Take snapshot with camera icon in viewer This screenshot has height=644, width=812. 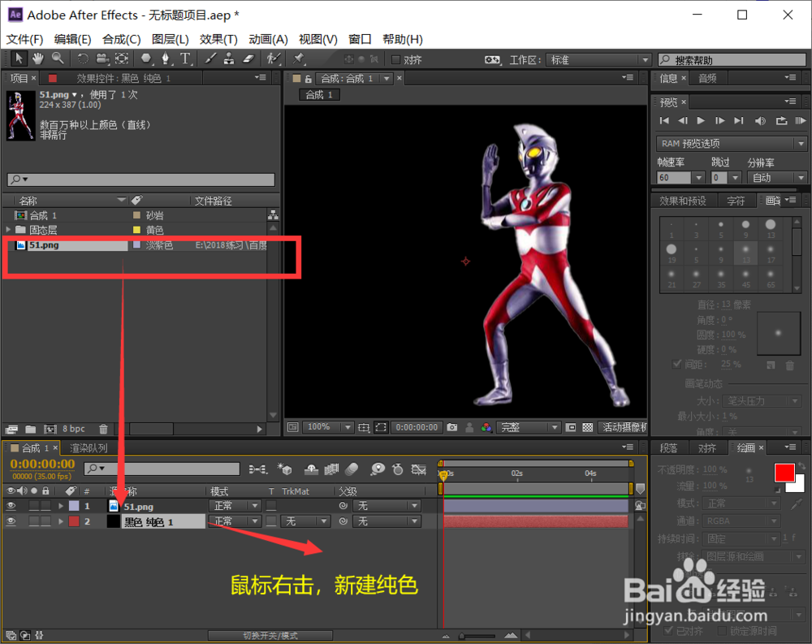452,427
